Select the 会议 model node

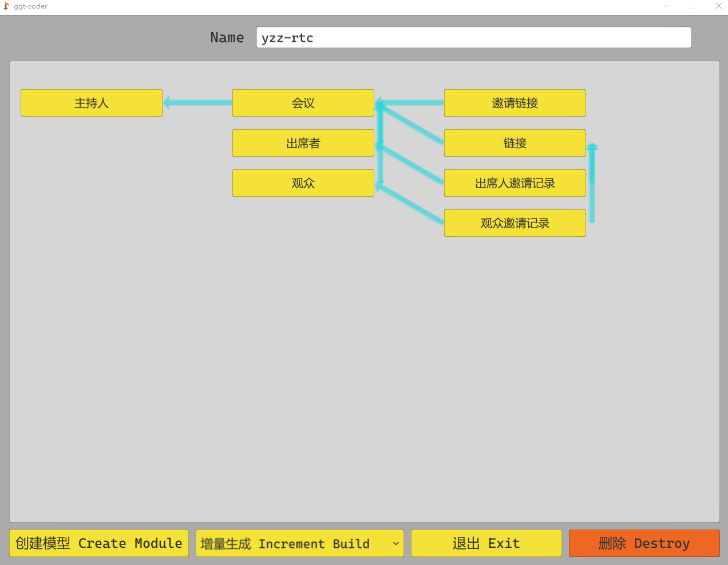tap(303, 103)
